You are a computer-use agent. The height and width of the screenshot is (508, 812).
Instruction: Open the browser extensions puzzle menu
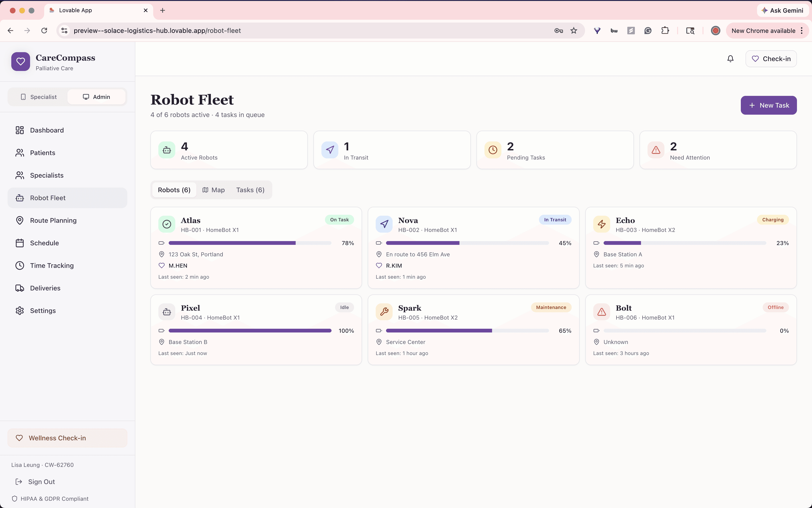665,31
